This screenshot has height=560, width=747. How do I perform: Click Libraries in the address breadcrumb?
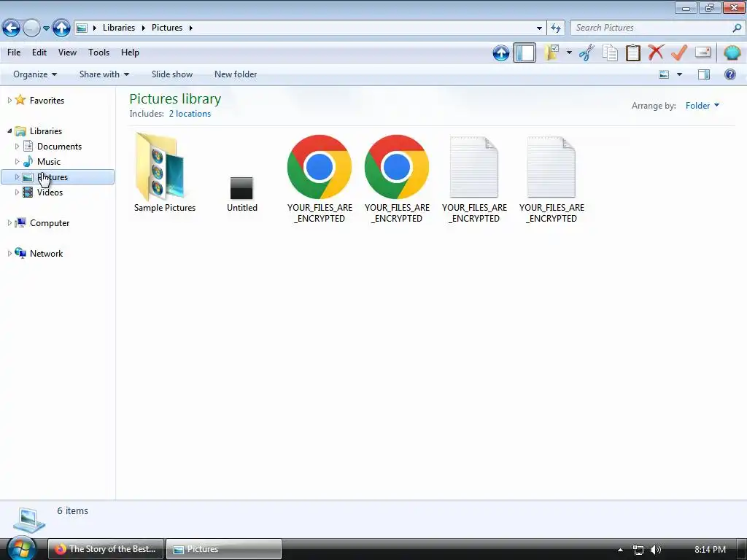119,28
